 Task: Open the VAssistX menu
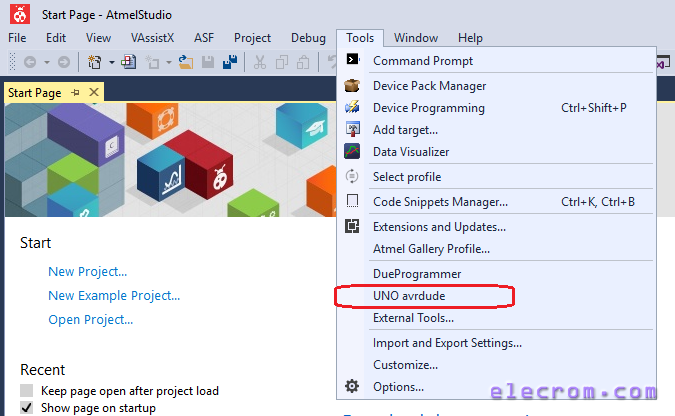[152, 38]
